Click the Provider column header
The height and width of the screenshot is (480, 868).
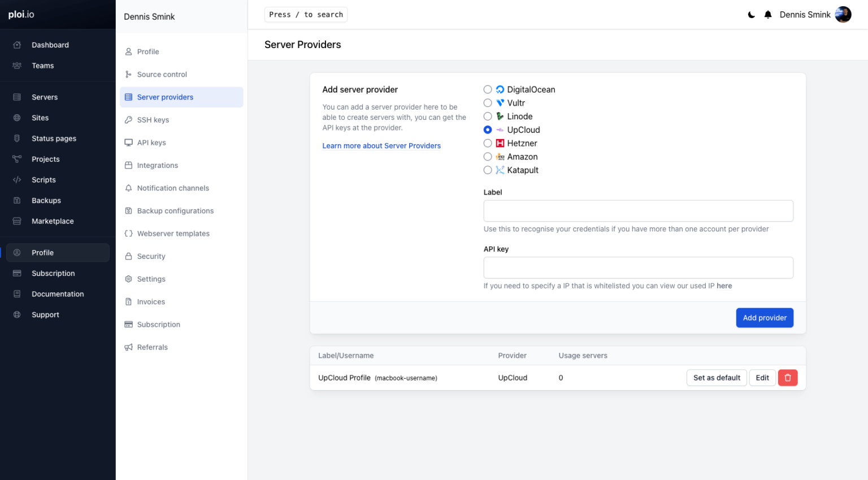click(x=512, y=356)
